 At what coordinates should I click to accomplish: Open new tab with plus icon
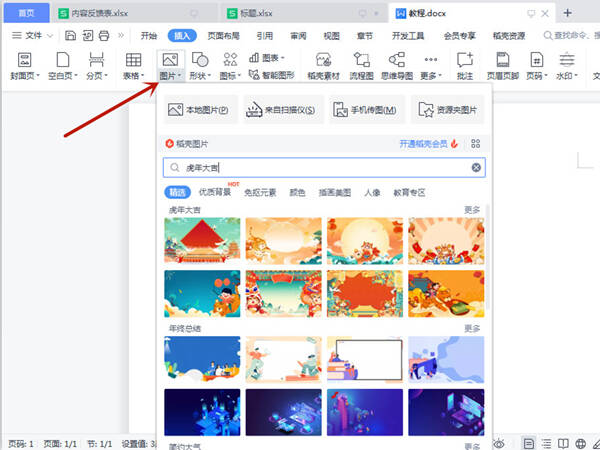(x=567, y=13)
